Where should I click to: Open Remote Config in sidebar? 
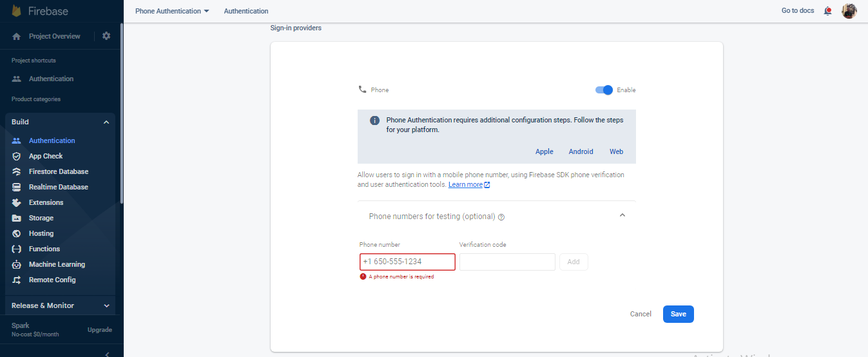(x=52, y=280)
